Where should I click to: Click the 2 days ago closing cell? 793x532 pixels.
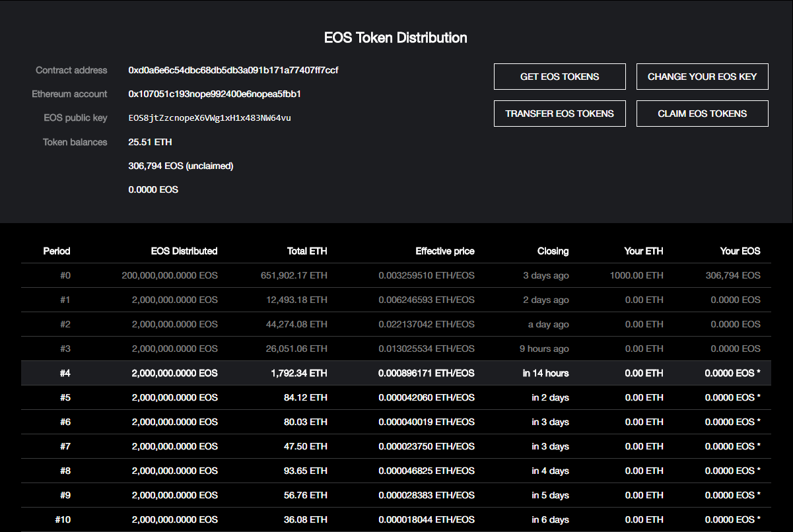545,300
